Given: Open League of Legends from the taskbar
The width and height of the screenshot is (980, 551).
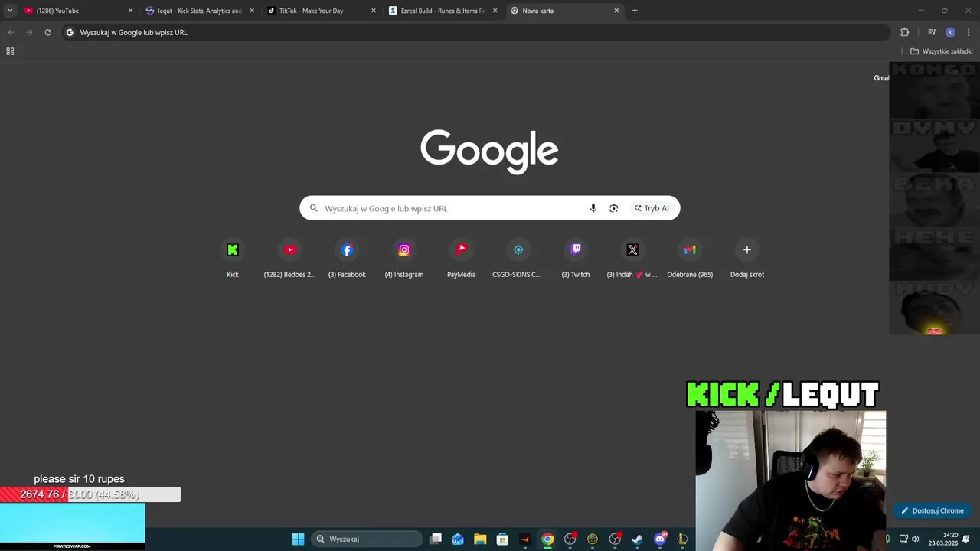Looking at the screenshot, I should pyautogui.click(x=682, y=539).
